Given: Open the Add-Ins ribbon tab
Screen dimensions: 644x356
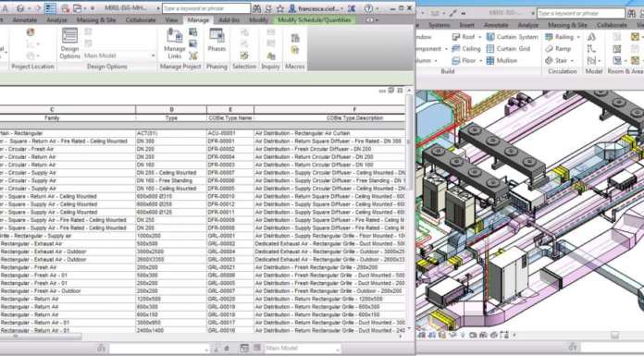Looking at the screenshot, I should coord(229,19).
